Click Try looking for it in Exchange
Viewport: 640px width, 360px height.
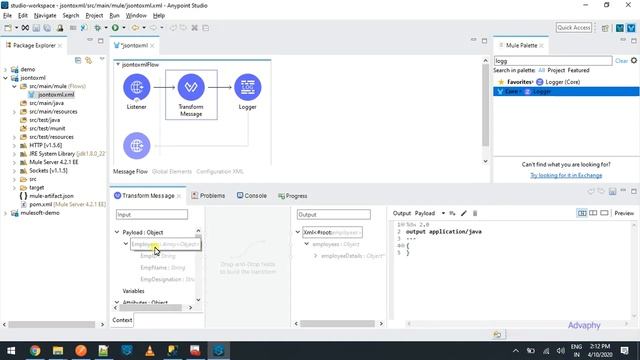pyautogui.click(x=566, y=176)
